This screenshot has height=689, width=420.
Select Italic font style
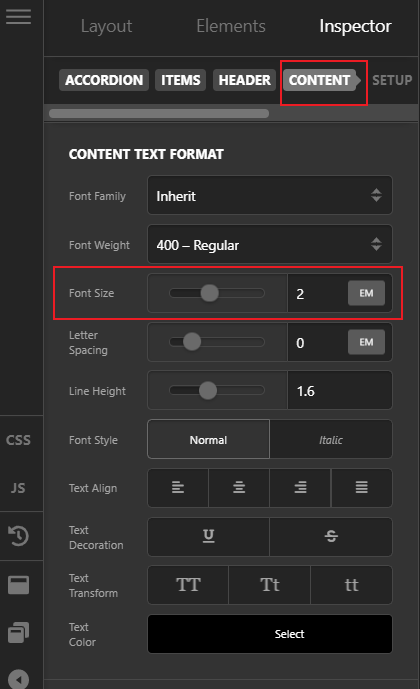click(331, 439)
